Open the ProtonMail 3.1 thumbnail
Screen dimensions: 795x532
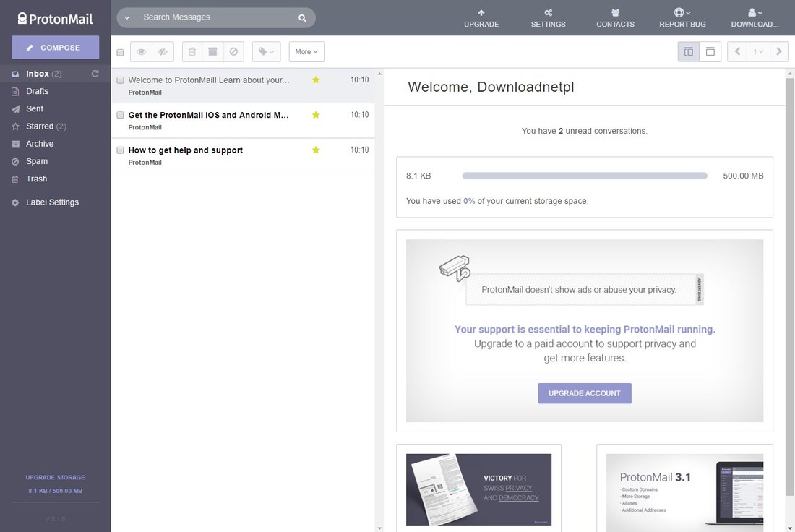point(684,492)
